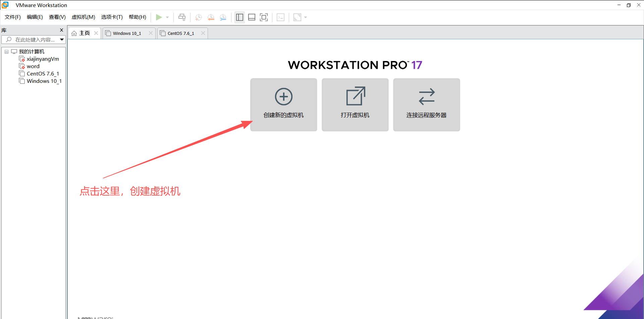Open the library search filter dropdown
This screenshot has height=319, width=644.
point(62,40)
